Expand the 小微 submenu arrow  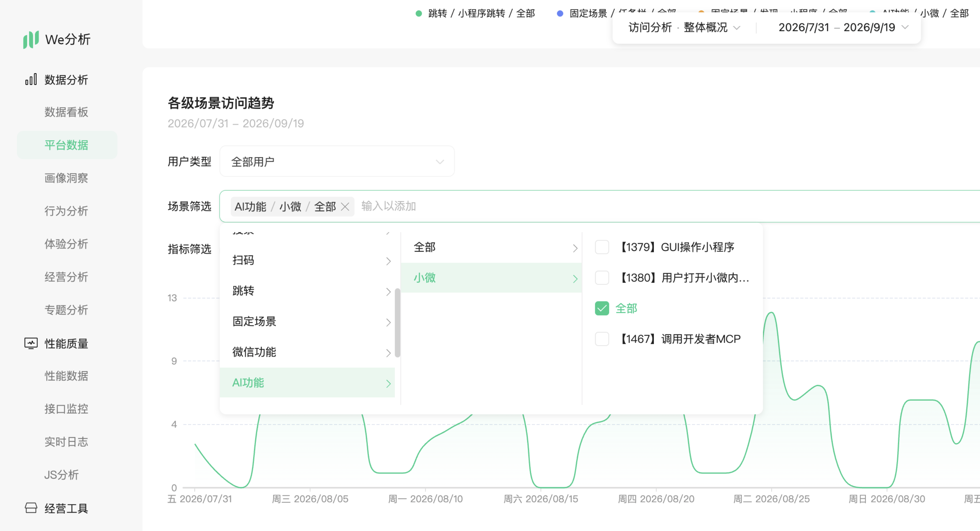[x=575, y=279]
